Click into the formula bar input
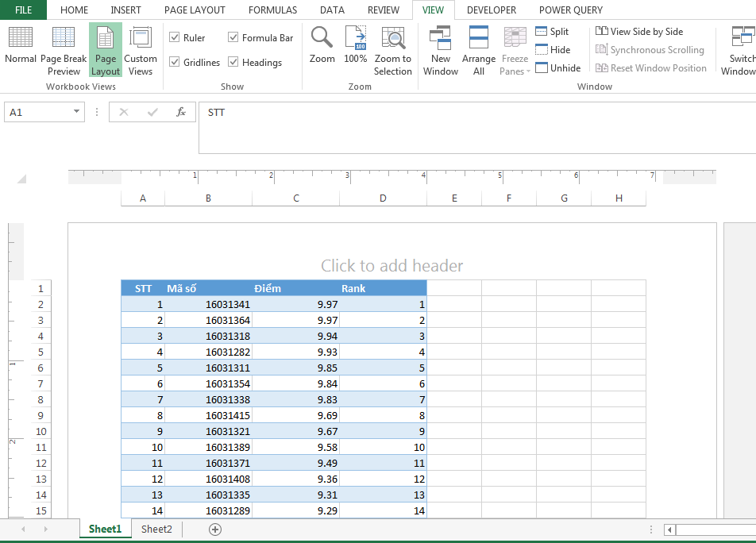 tap(477, 128)
